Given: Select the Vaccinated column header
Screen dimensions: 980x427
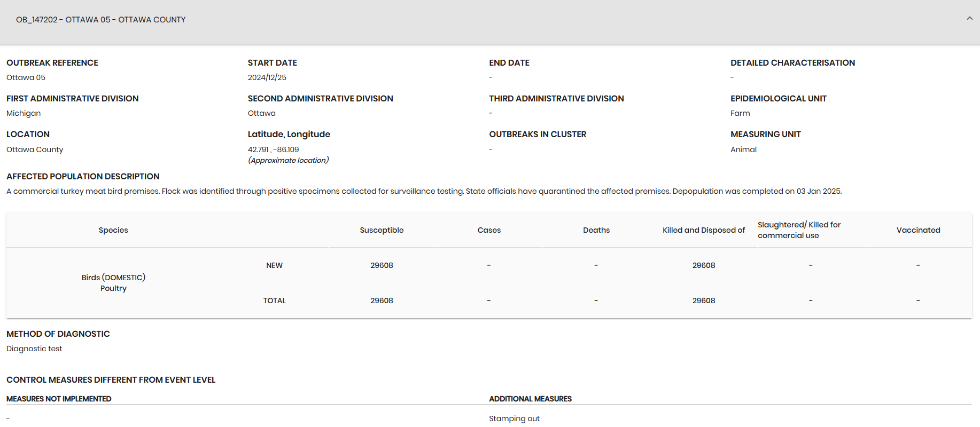Looking at the screenshot, I should pyautogui.click(x=918, y=230).
